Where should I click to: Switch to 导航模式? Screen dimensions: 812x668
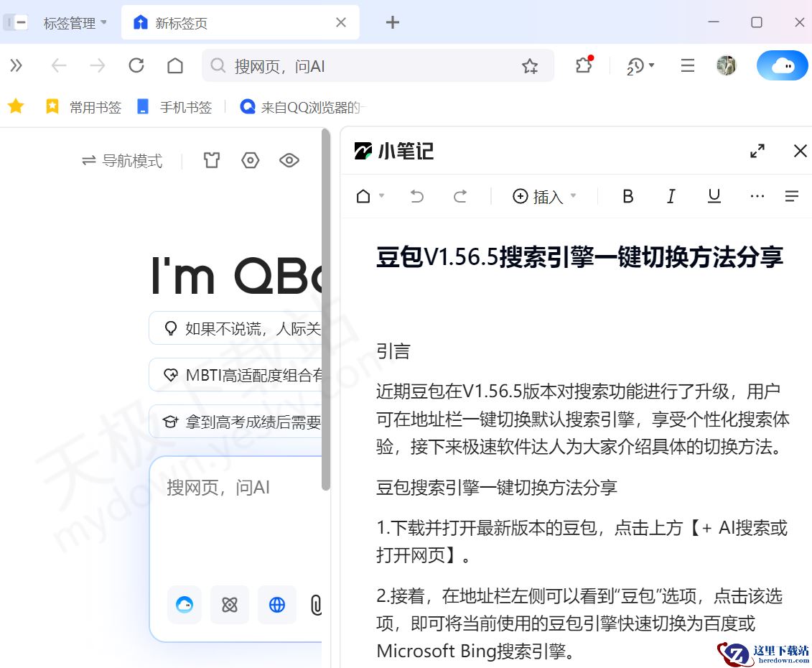[x=122, y=161]
